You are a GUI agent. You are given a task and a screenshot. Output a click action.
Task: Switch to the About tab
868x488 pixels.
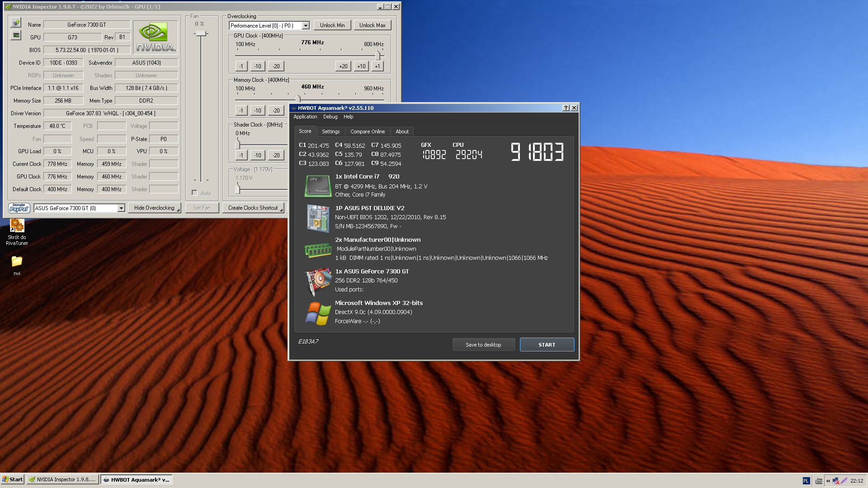[x=402, y=131]
